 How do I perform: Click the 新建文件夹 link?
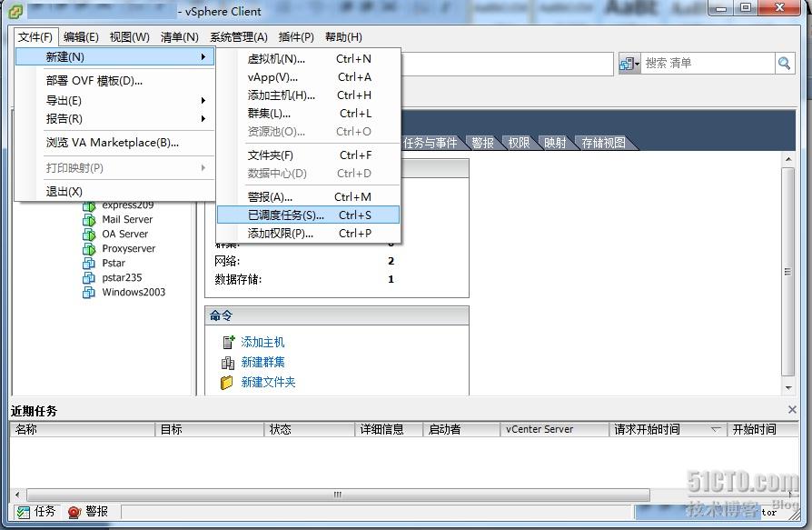[268, 383]
